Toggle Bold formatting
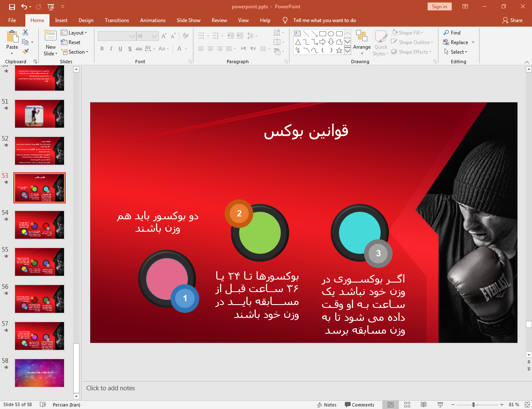Image resolution: width=532 pixels, height=409 pixels. pyautogui.click(x=102, y=49)
